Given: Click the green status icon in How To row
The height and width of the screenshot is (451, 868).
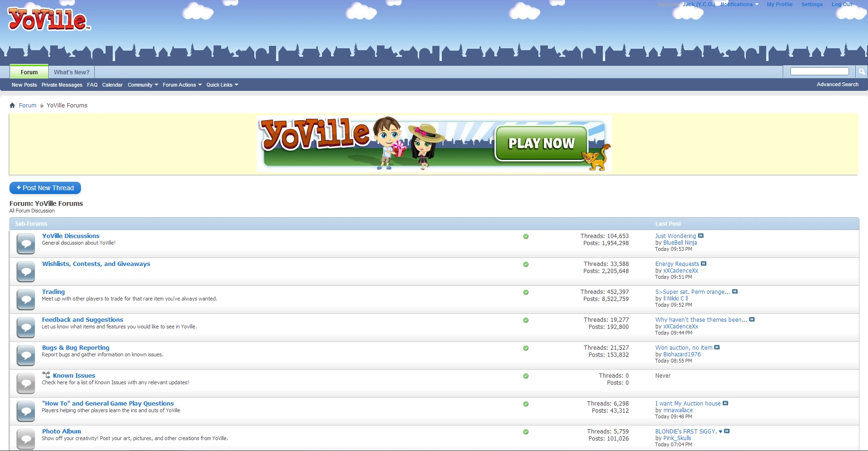Looking at the screenshot, I should 526,404.
